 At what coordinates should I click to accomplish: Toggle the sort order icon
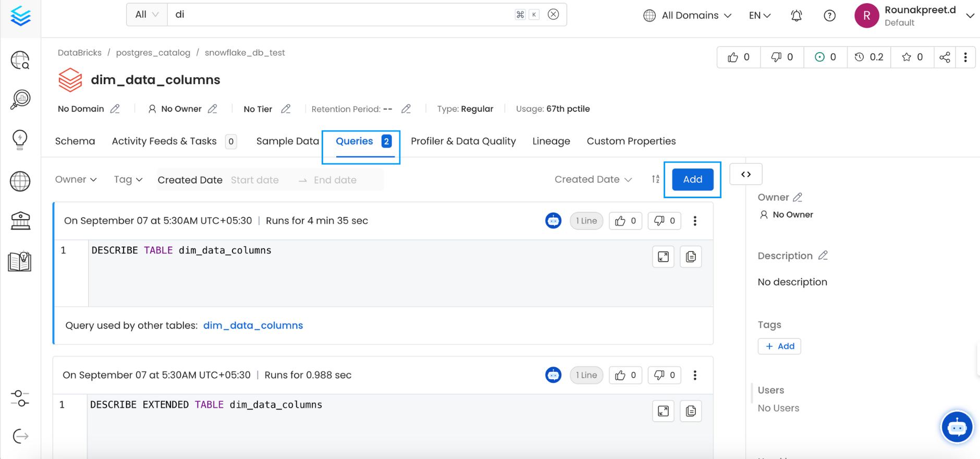pyautogui.click(x=655, y=179)
